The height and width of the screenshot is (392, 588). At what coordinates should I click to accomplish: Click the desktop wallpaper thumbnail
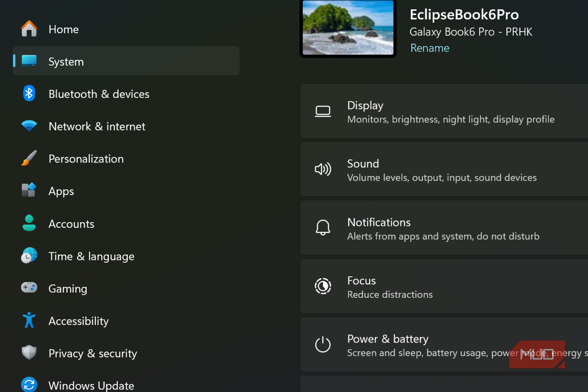click(x=348, y=27)
